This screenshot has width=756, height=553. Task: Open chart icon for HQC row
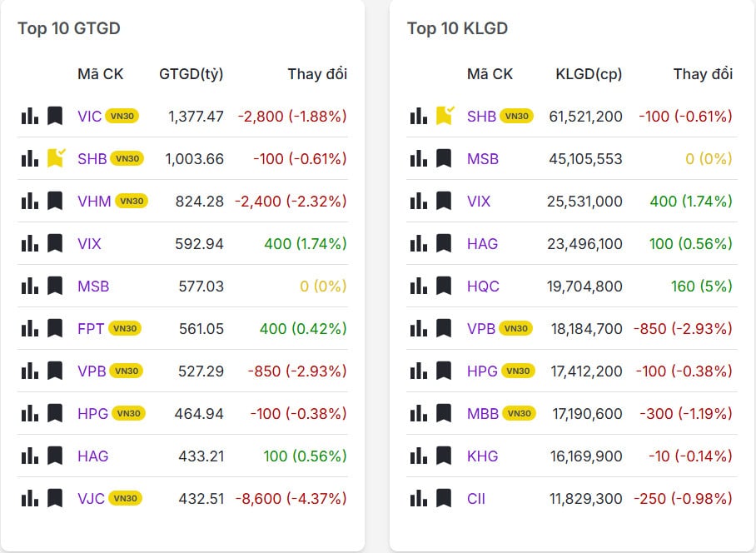[x=419, y=286]
